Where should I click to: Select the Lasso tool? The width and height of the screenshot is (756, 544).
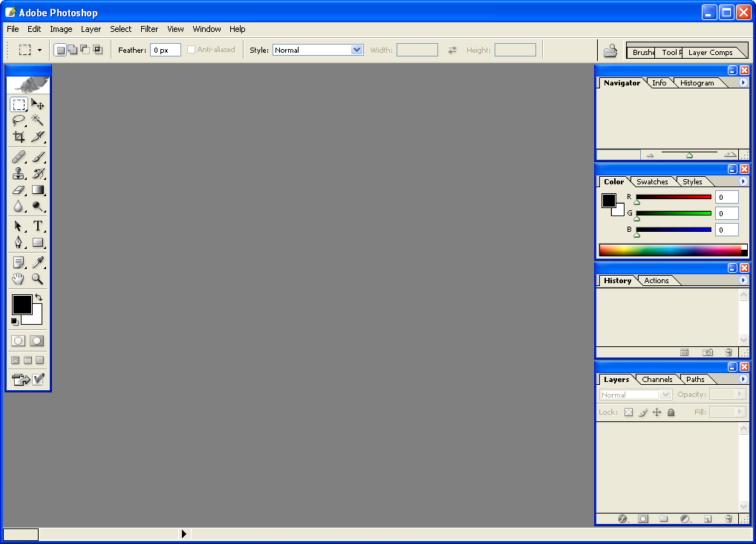(x=19, y=120)
